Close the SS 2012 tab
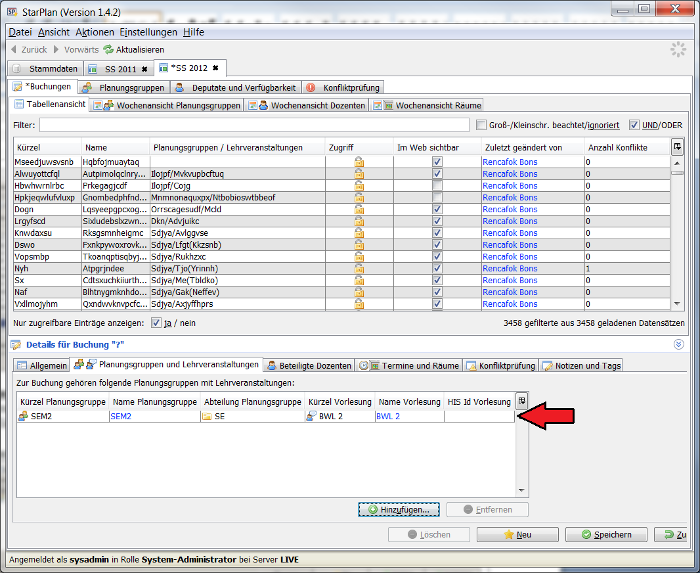Screen dimensions: 700x573 tap(216, 68)
